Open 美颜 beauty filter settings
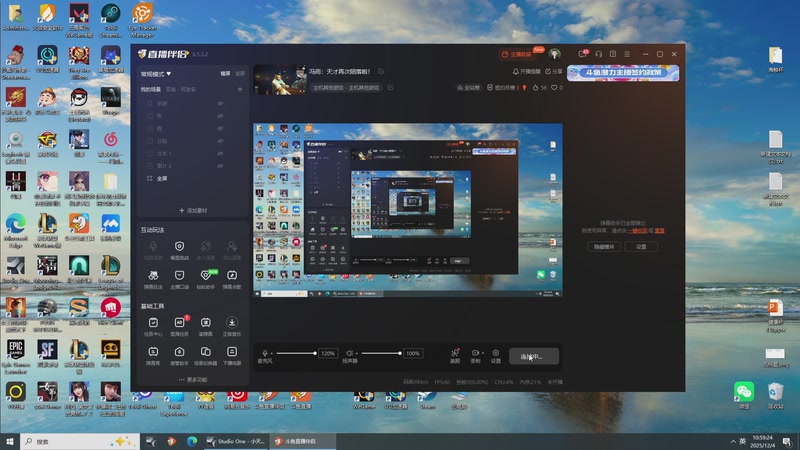 [455, 356]
